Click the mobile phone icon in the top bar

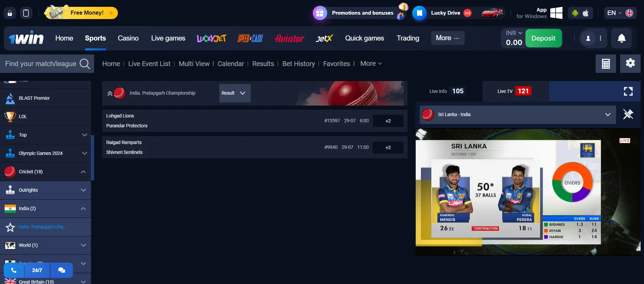tap(26, 13)
